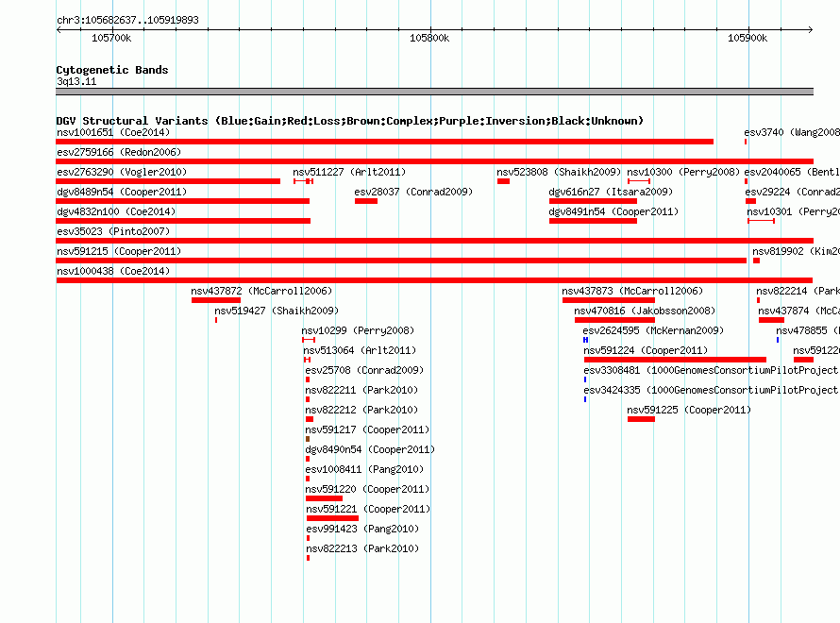Viewport: 840px width, 623px height.
Task: Select the nsv819902 variant label
Action: [796, 251]
